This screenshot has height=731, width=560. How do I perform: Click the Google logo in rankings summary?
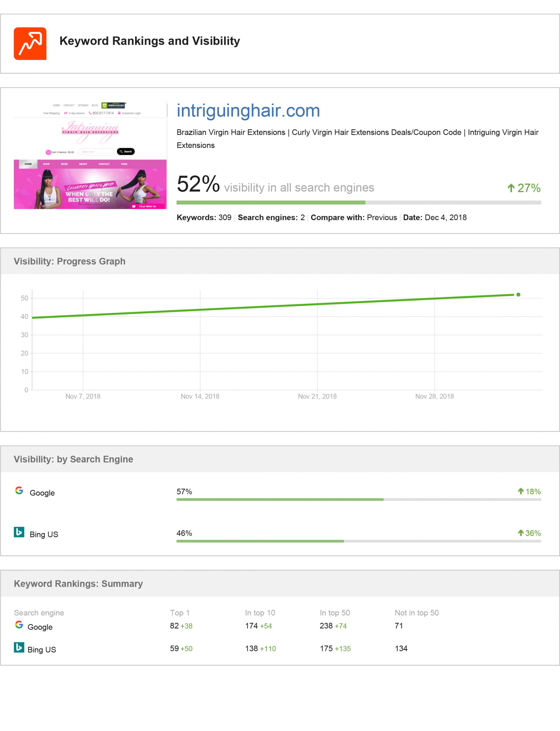click(19, 624)
